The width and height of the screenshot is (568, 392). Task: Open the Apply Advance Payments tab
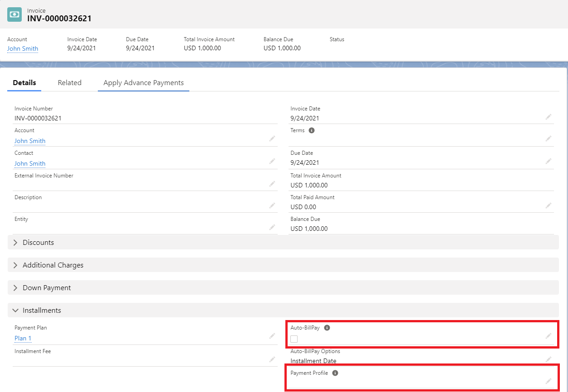coord(143,83)
